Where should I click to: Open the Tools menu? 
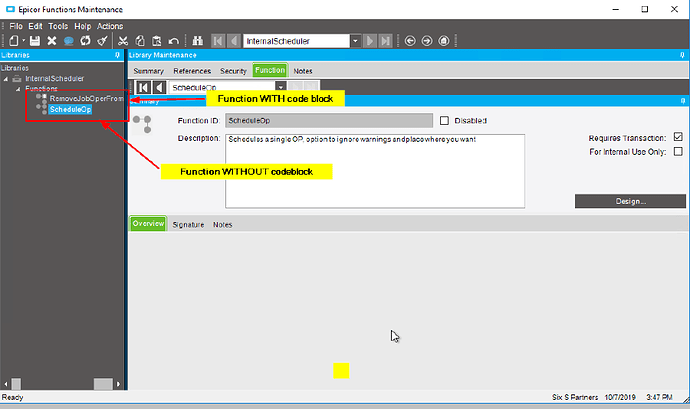pyautogui.click(x=58, y=26)
